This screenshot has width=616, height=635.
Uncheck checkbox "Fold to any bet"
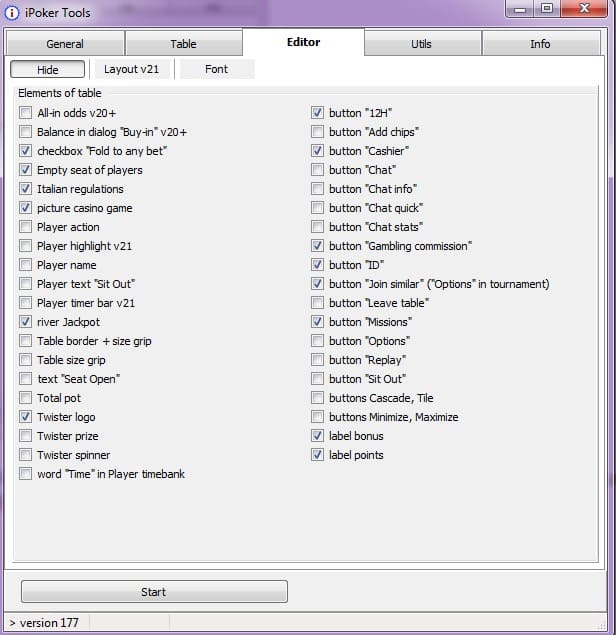click(26, 151)
